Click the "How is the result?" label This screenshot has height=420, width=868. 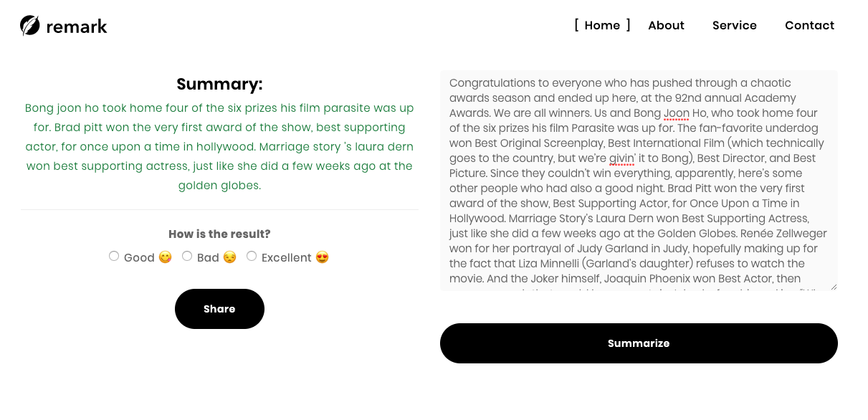coord(219,234)
